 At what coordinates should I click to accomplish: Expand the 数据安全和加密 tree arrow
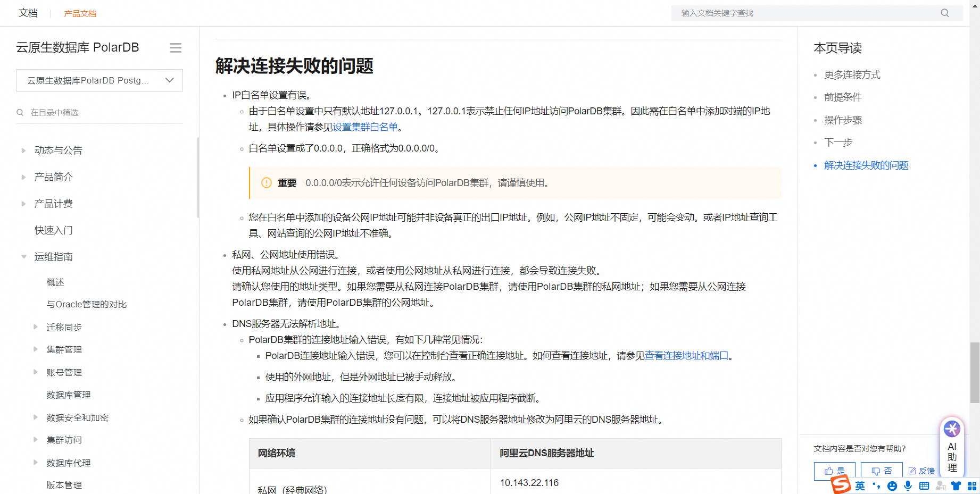36,417
